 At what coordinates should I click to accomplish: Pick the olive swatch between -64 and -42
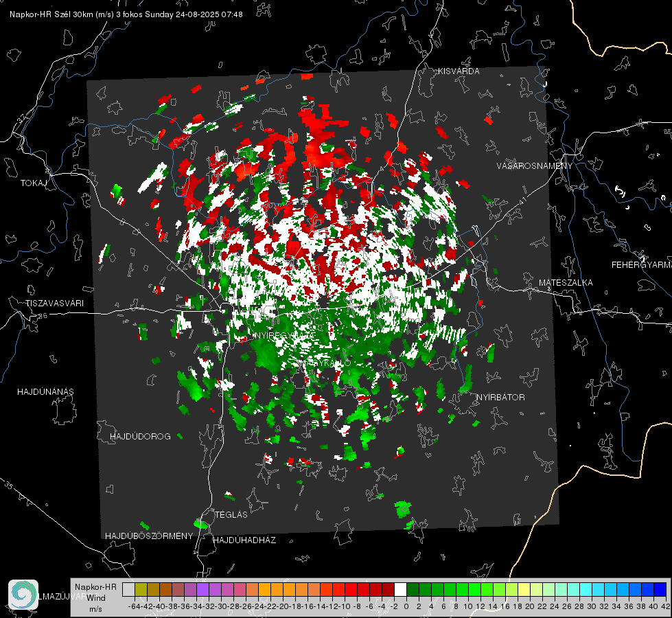click(141, 589)
